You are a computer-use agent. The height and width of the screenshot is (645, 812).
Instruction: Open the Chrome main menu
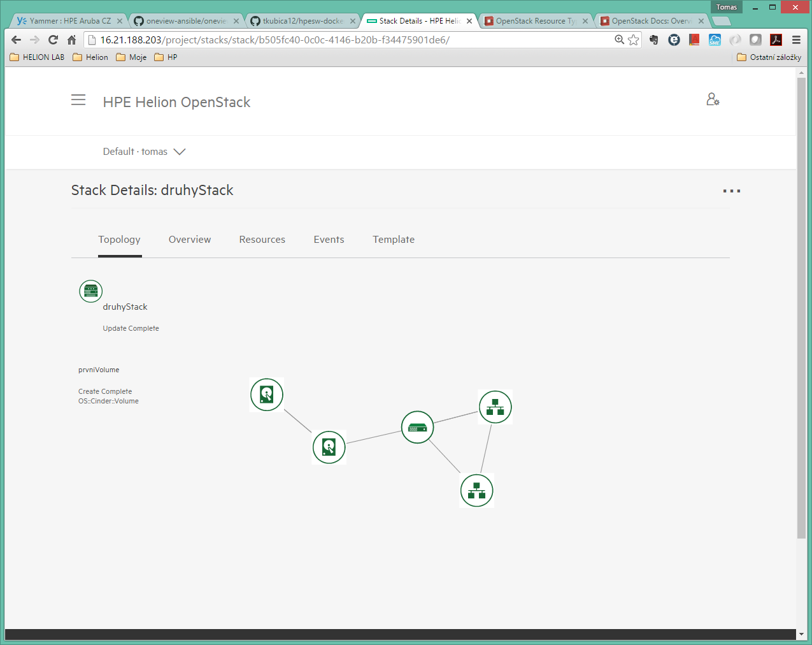(796, 40)
